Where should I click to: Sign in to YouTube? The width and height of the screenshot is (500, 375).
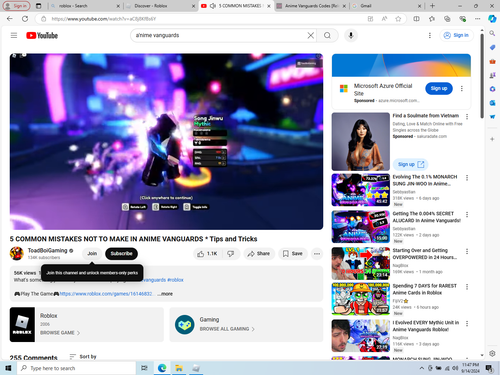tap(456, 35)
